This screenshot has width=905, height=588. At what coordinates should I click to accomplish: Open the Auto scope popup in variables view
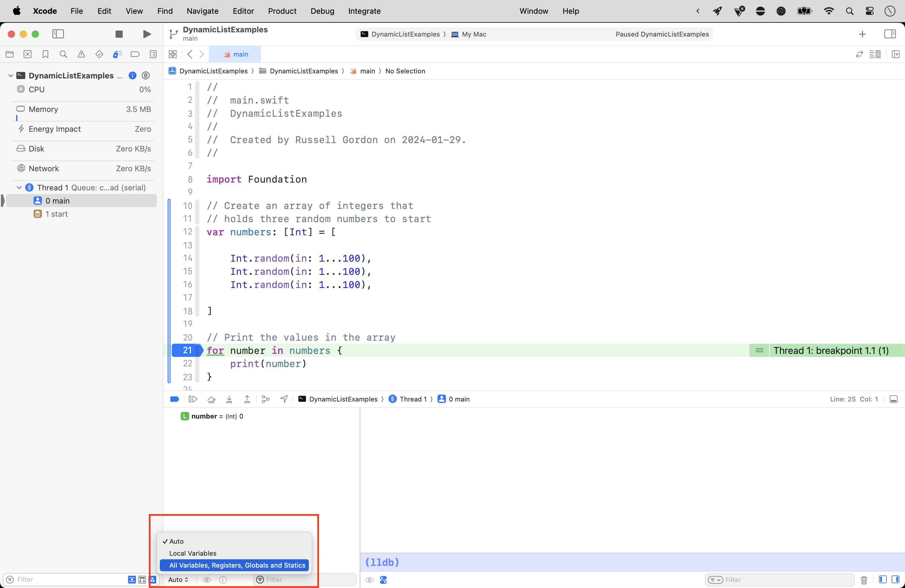(178, 580)
